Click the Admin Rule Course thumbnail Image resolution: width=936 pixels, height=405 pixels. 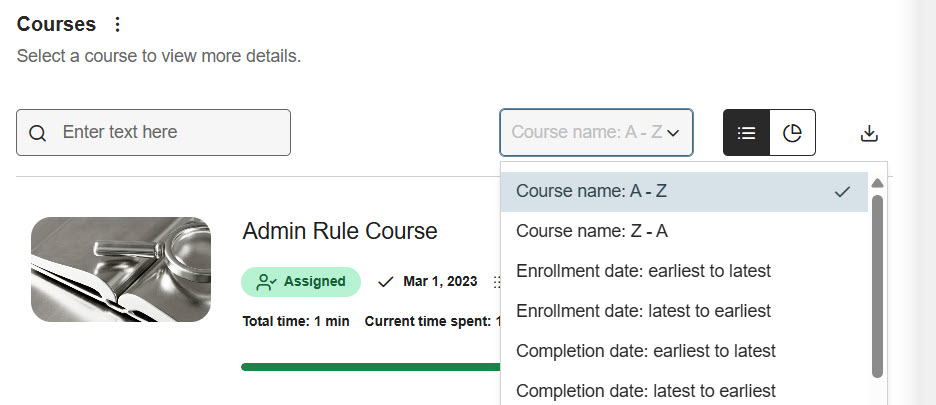pos(121,269)
